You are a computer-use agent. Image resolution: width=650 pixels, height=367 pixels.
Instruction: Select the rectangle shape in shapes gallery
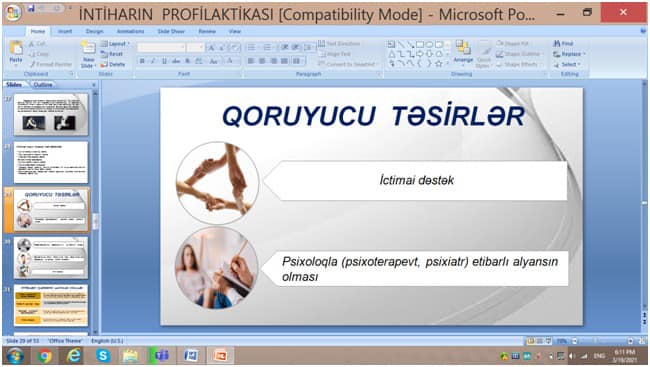[x=420, y=44]
